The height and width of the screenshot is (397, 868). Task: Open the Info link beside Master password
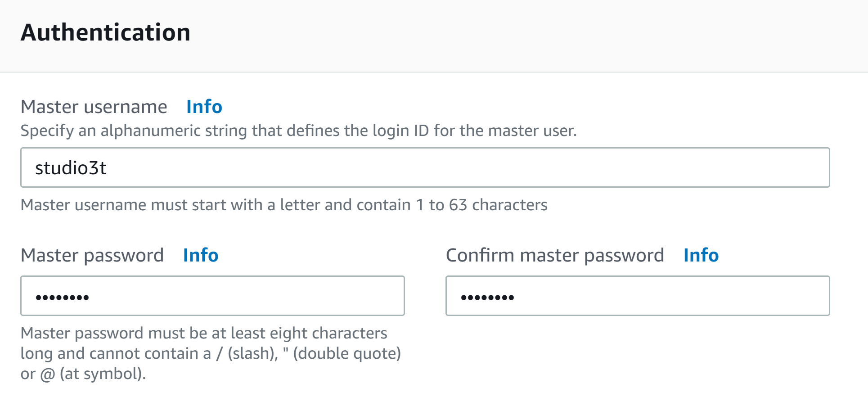coord(201,255)
